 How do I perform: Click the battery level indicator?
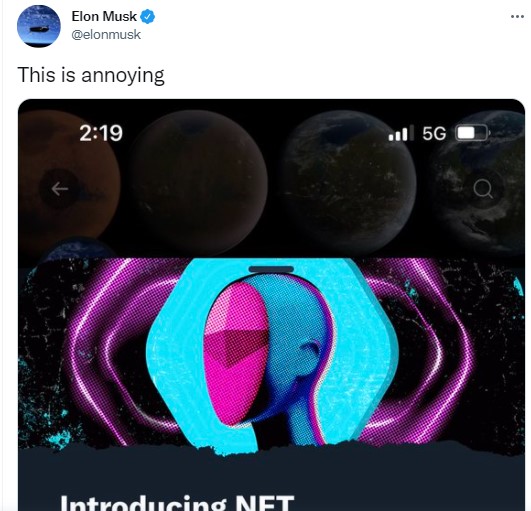472,133
